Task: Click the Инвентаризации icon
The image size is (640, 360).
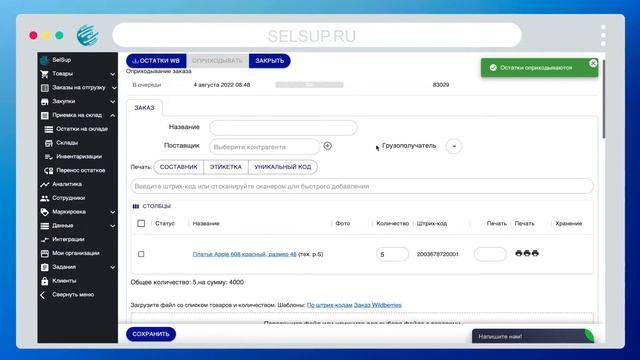Action: 49,157
